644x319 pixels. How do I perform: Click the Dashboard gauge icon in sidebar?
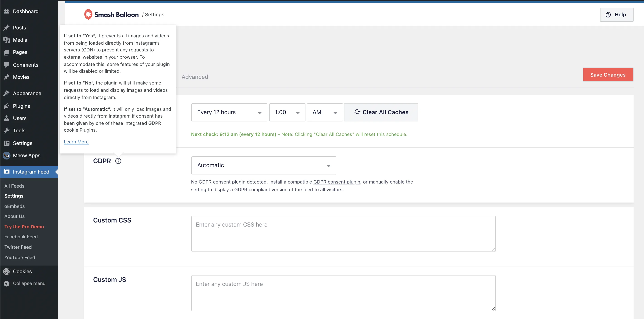pyautogui.click(x=7, y=11)
